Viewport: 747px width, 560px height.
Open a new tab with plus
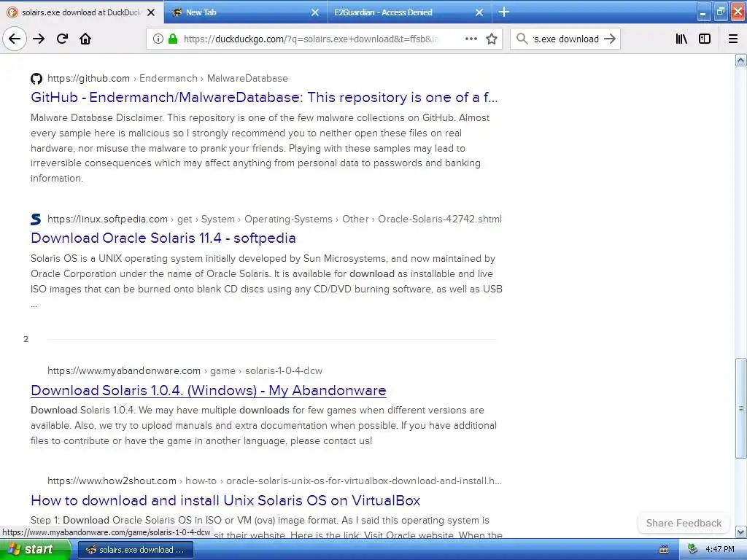(503, 12)
